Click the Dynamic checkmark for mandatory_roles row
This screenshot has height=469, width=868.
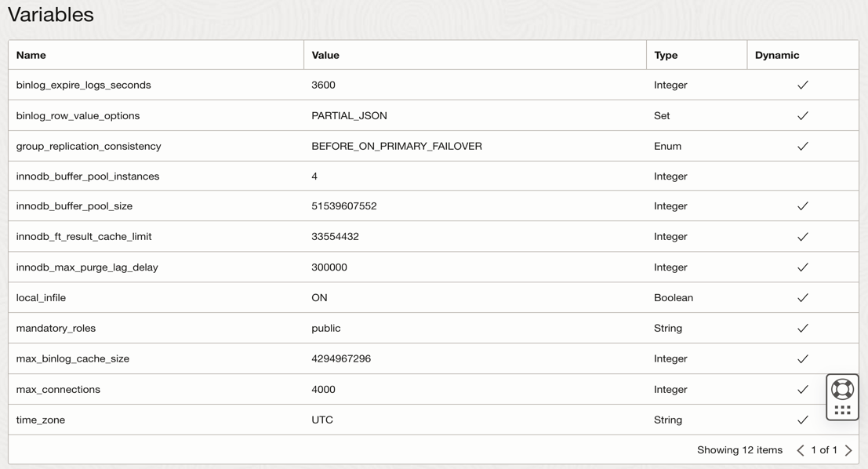tap(802, 329)
